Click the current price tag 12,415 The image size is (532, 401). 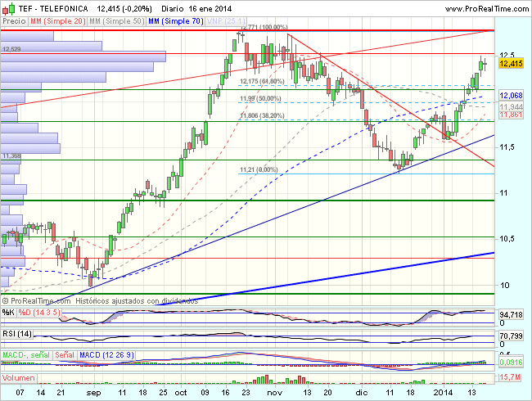[x=512, y=64]
